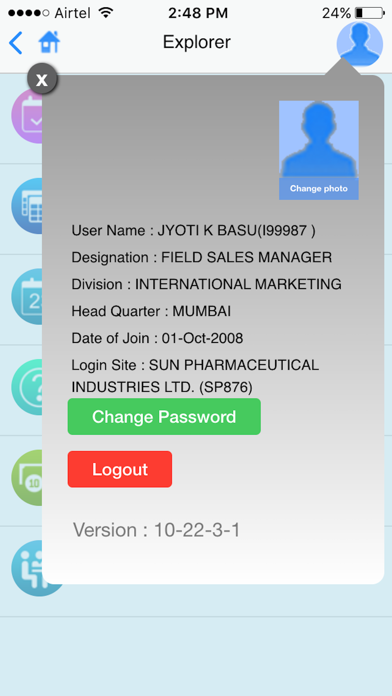
Task: Open the green question mark icon
Action: [27, 387]
